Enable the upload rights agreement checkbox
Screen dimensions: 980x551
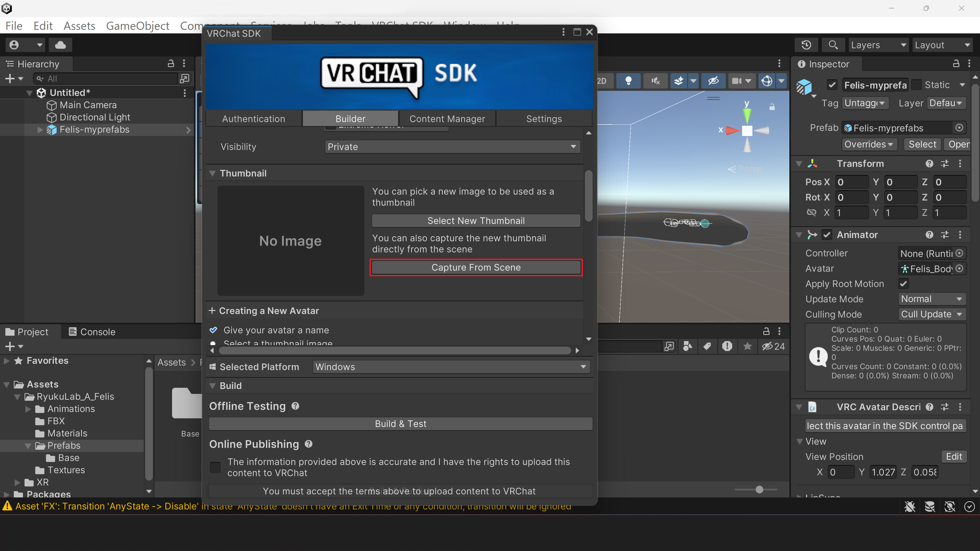pos(215,467)
